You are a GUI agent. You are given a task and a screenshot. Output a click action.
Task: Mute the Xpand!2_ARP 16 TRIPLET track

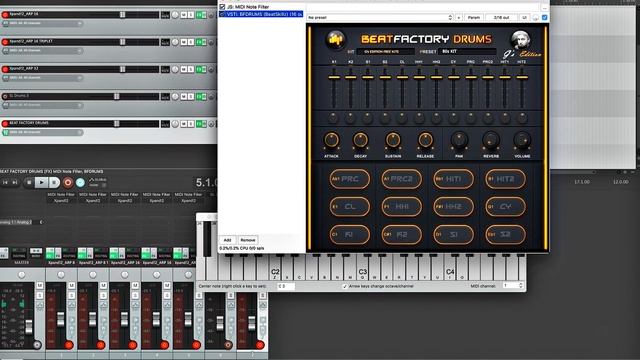point(184,42)
